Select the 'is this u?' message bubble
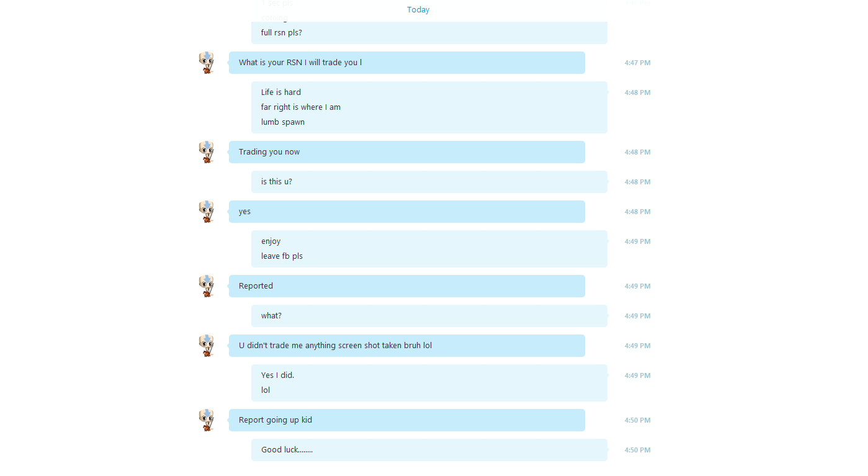The height and width of the screenshot is (476, 868). 429,182
